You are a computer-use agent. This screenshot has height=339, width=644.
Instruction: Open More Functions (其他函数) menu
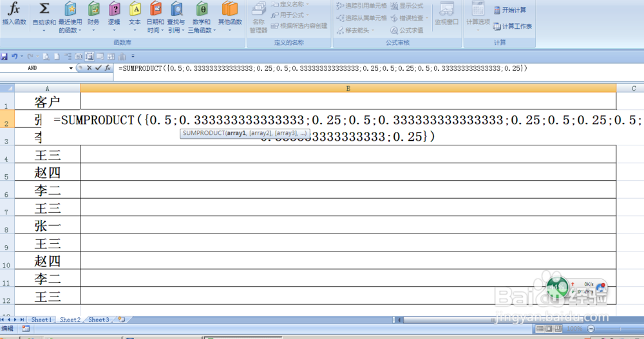click(230, 17)
